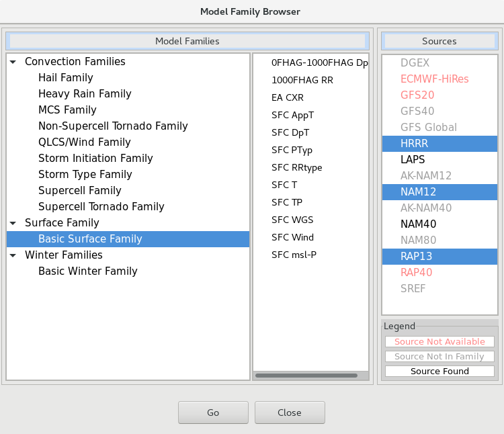Screen dimensions: 504x434
Task: Collapse the Convection Families tree node
Action: [x=13, y=62]
